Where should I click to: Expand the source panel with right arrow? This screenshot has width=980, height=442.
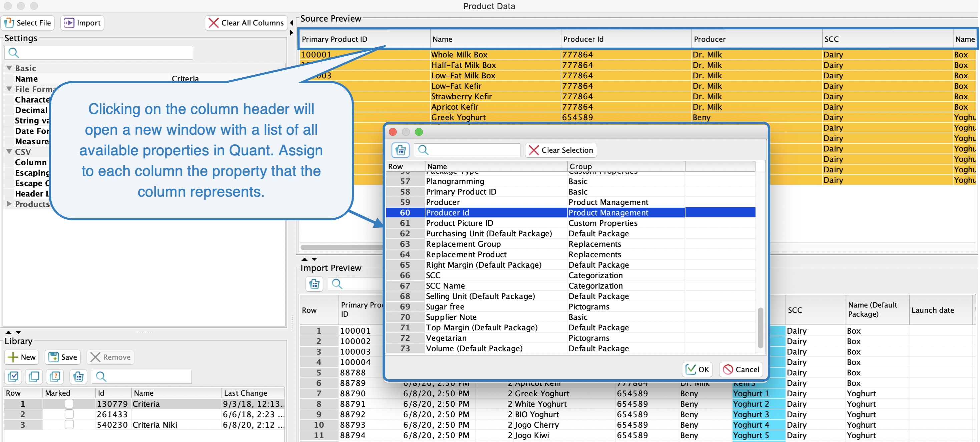(x=292, y=33)
